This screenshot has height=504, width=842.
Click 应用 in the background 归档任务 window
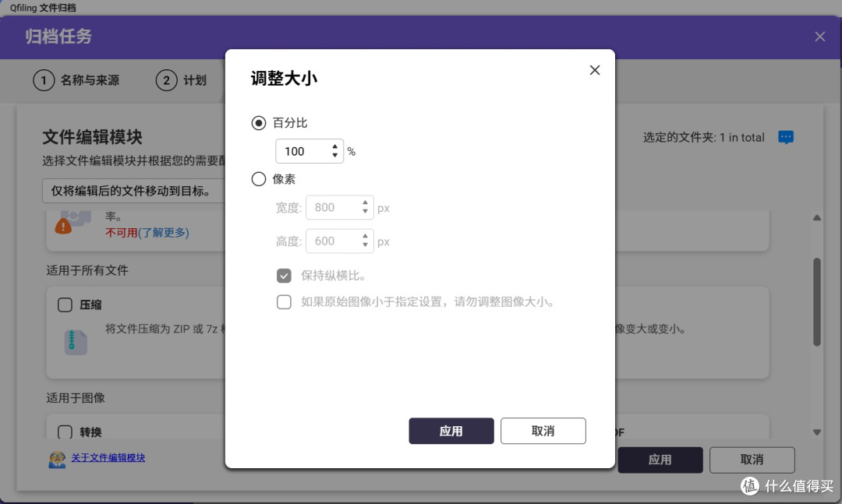coord(660,460)
